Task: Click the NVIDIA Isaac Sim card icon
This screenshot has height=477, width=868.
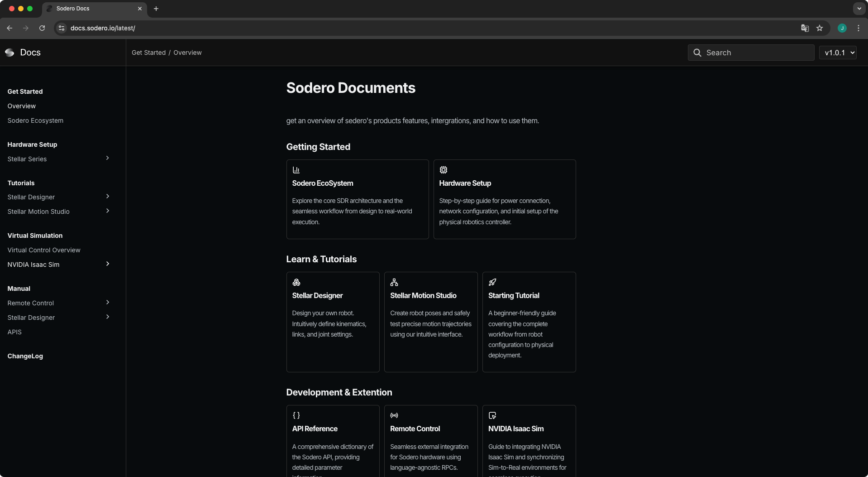Action: [492, 415]
